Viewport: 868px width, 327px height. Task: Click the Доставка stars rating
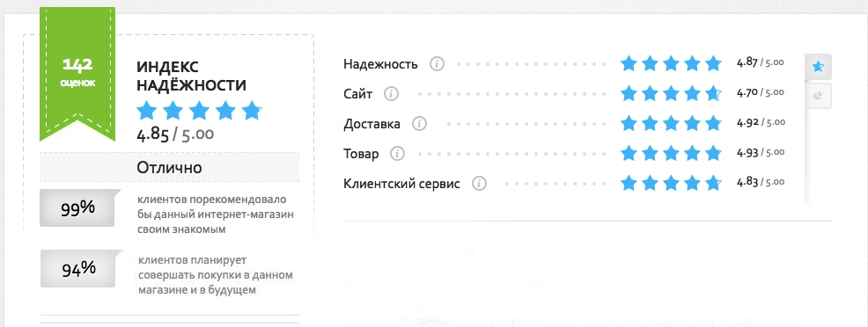pos(671,123)
